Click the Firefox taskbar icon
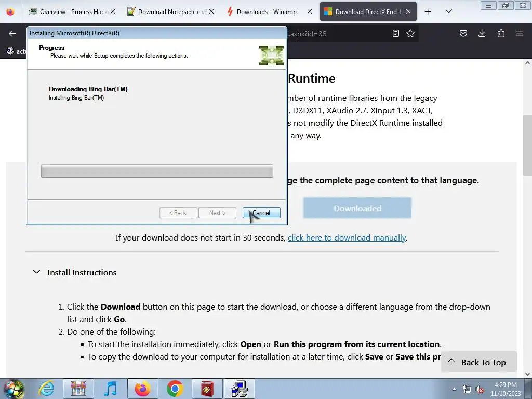 click(142, 389)
